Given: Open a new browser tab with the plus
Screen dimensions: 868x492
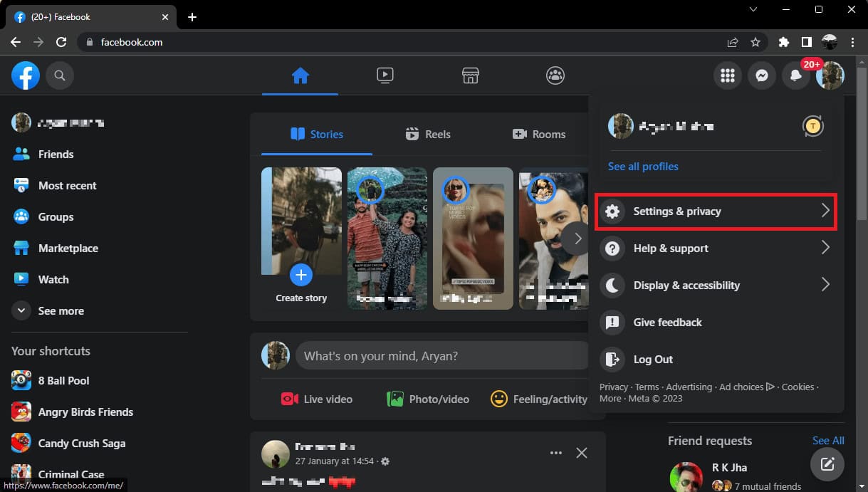Looking at the screenshot, I should (192, 17).
